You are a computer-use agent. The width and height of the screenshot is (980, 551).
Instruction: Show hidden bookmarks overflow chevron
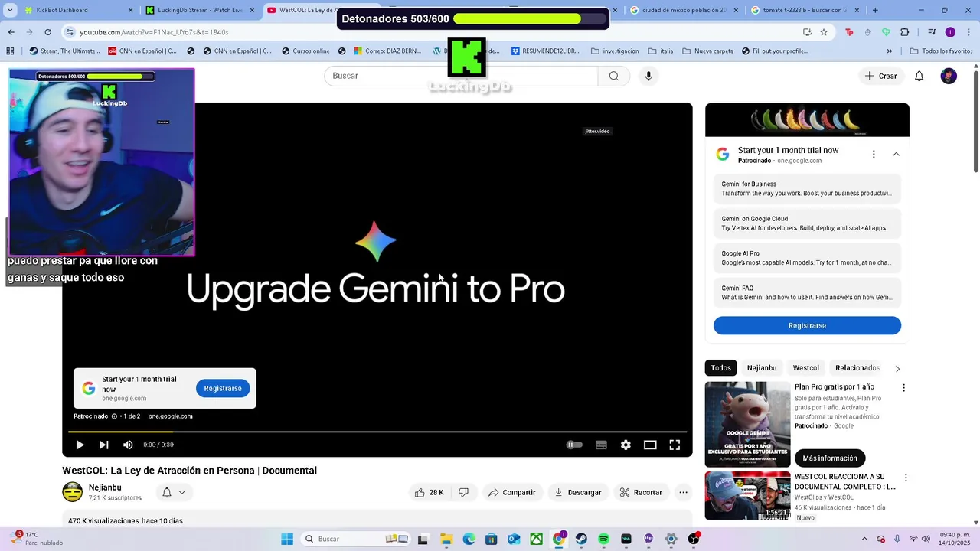[889, 51]
